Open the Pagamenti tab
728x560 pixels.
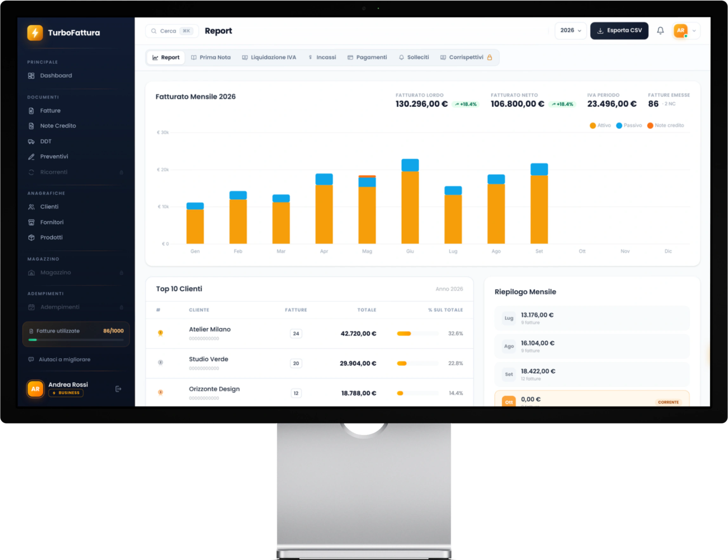tap(367, 57)
